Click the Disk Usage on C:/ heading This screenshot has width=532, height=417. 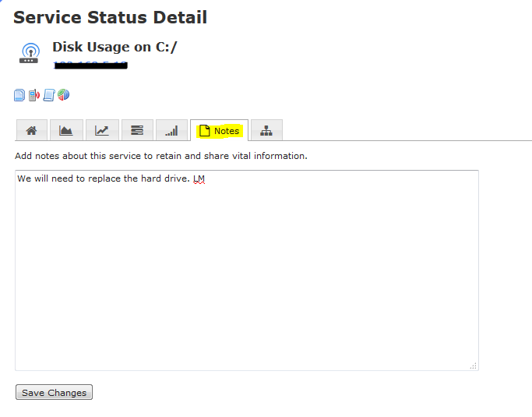115,48
